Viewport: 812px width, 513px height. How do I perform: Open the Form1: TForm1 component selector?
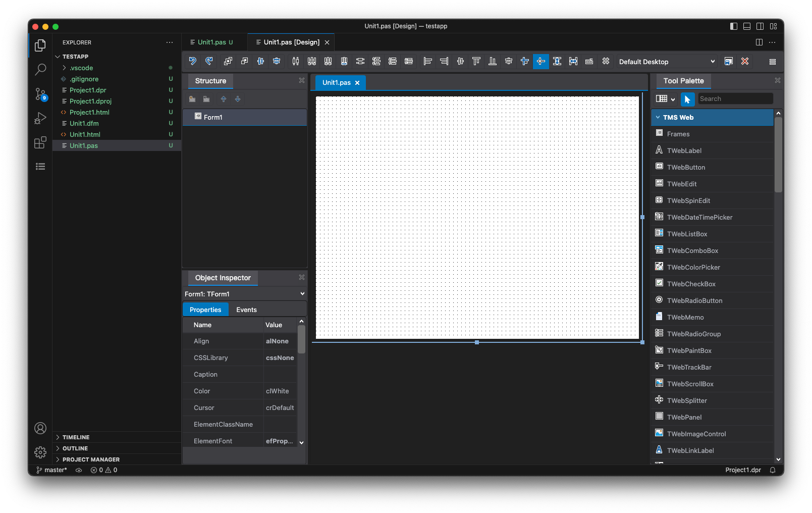pos(245,294)
